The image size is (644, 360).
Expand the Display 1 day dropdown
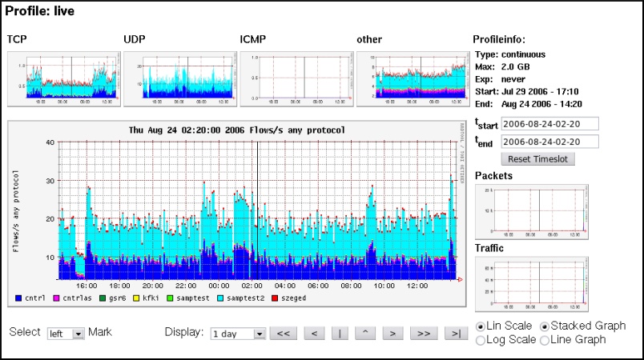click(x=237, y=334)
